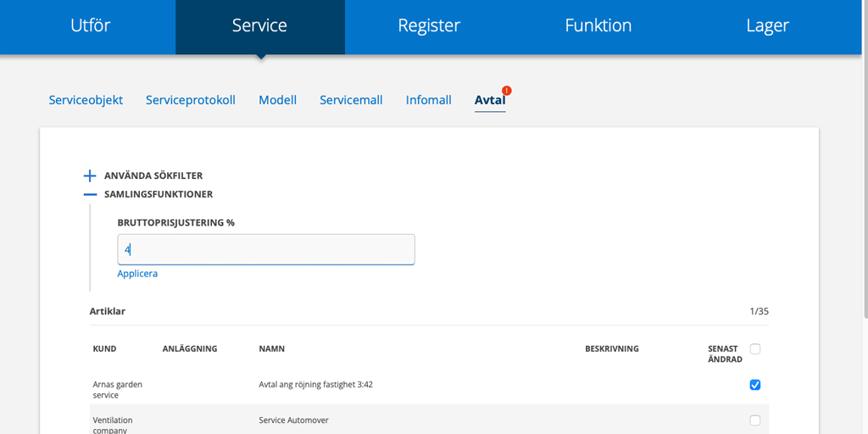Expand the Använda sökfilter section label
This screenshot has height=434, width=868.
click(x=153, y=175)
